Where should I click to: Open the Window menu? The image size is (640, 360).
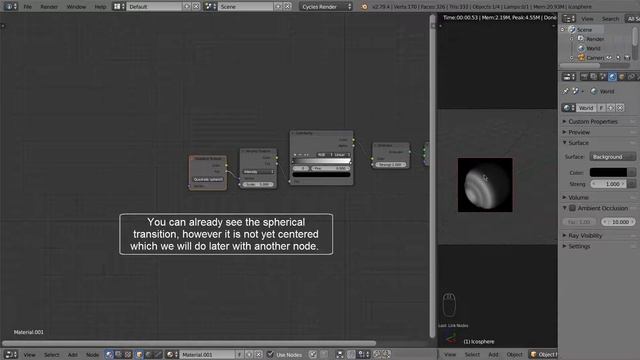76,7
